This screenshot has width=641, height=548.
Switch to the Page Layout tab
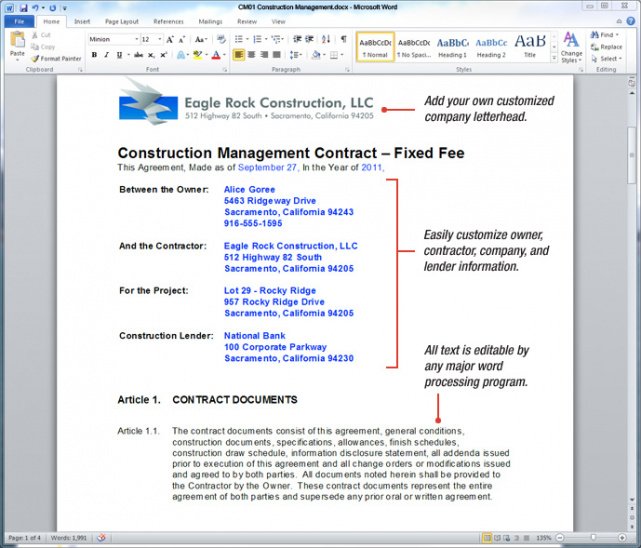122,21
